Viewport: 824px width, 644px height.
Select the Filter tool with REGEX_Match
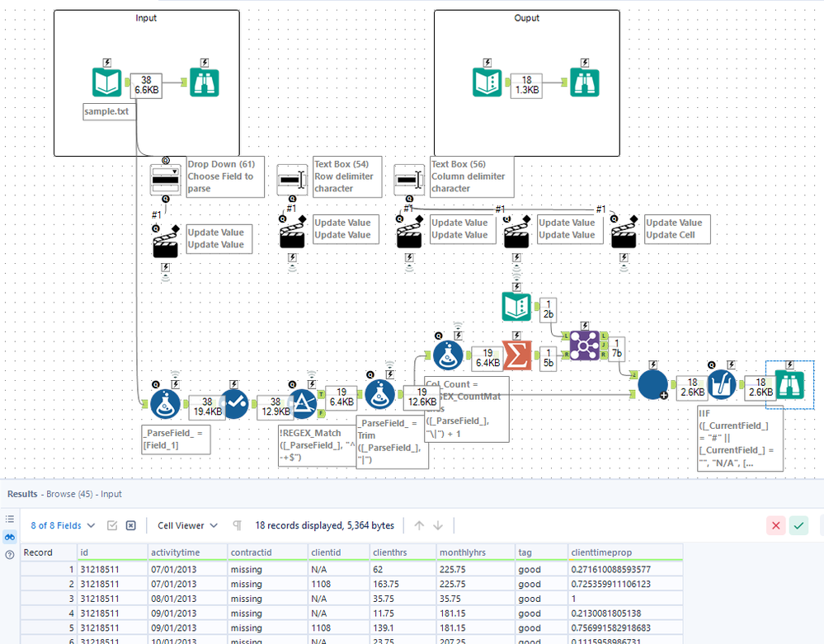302,403
